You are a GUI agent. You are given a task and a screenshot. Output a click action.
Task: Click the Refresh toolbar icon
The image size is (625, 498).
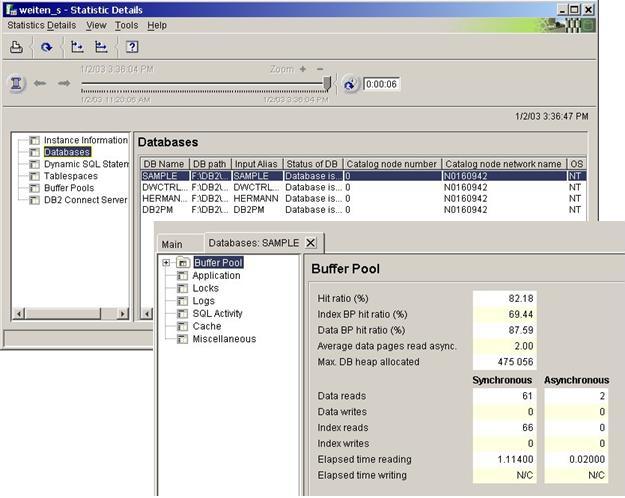pos(47,47)
